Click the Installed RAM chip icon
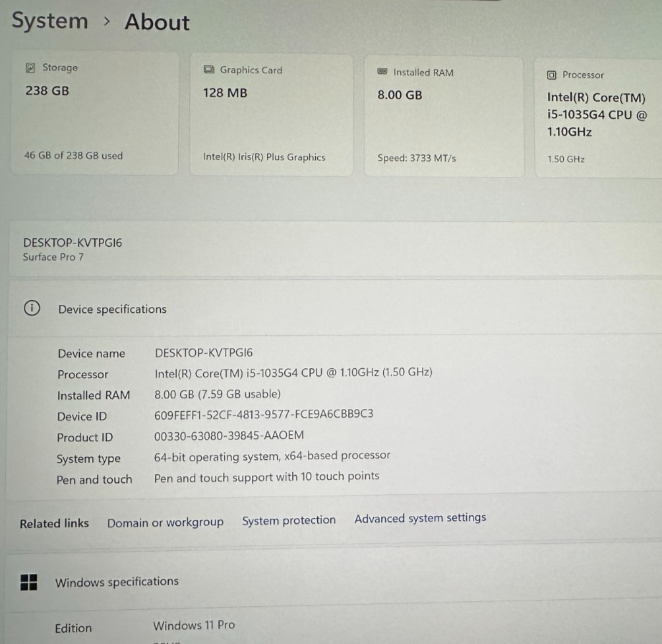Screen dimensions: 662x644 (x=382, y=71)
